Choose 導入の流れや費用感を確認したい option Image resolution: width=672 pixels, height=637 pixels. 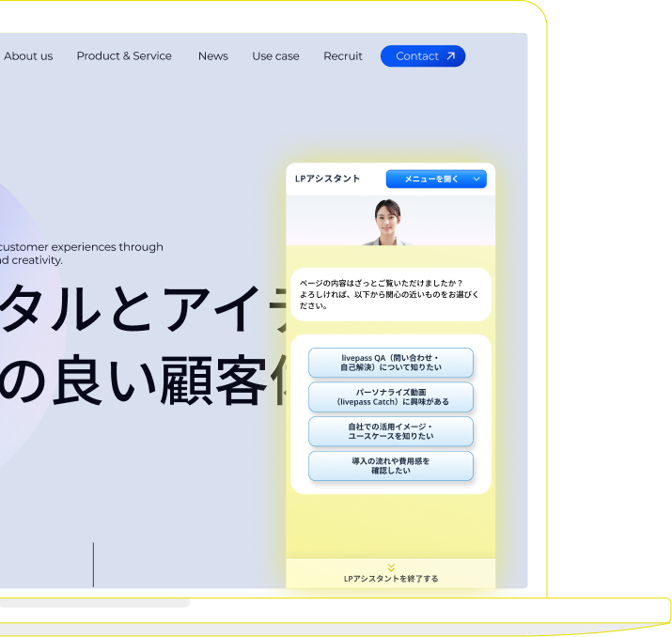390,466
